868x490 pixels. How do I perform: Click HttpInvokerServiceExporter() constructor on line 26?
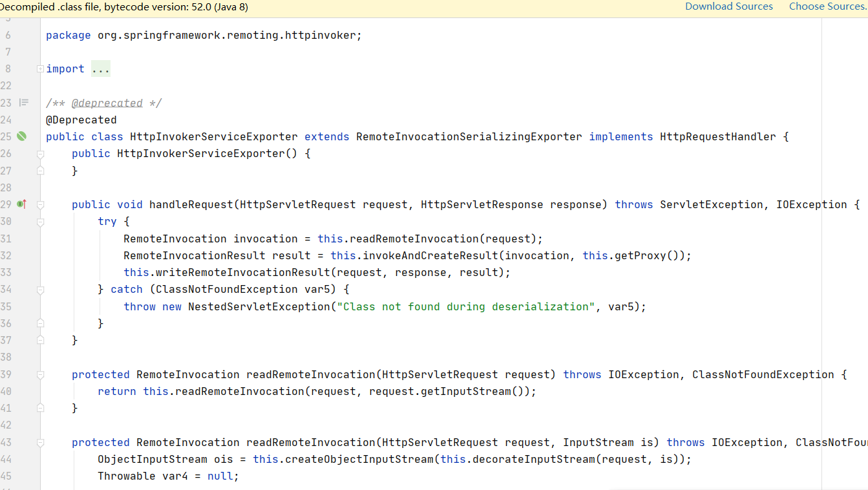(x=207, y=153)
